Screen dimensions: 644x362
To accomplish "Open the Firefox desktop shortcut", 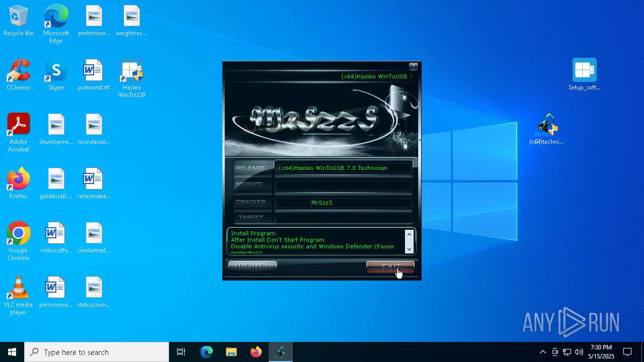I will (x=19, y=184).
